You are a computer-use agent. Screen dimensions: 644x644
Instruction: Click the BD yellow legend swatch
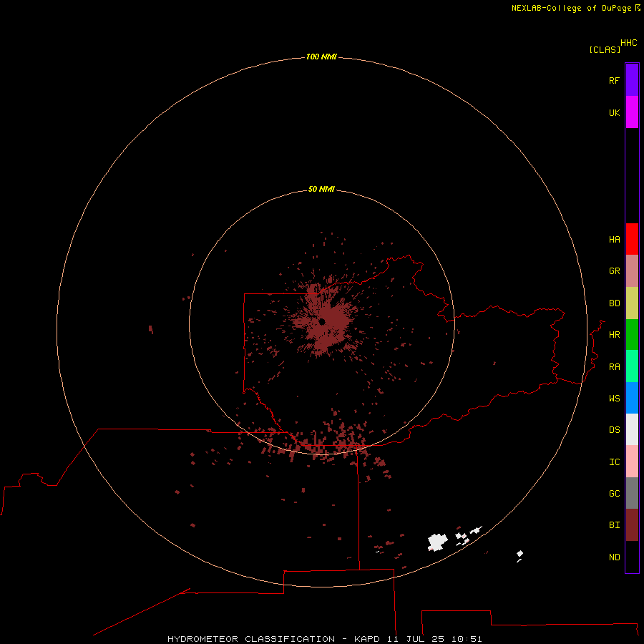632,303
